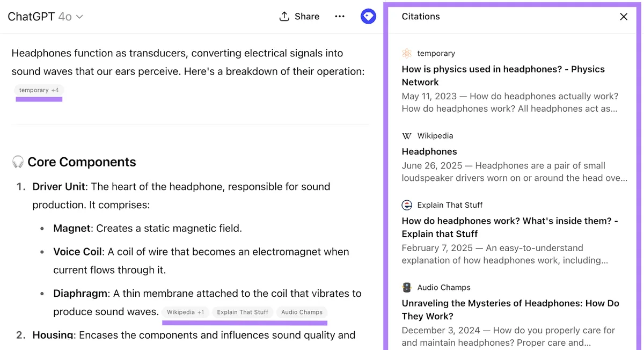Open 'Unraveling the Mysteries of Headphones' link

click(510, 310)
